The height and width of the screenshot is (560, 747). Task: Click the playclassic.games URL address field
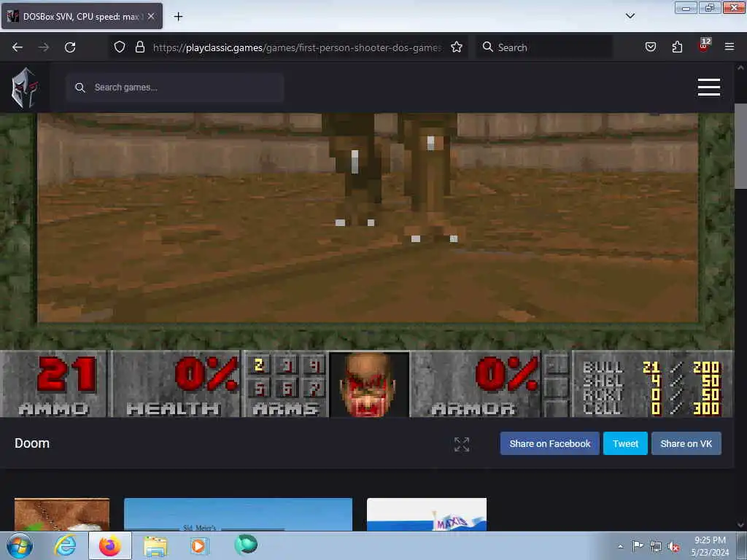[x=297, y=47]
